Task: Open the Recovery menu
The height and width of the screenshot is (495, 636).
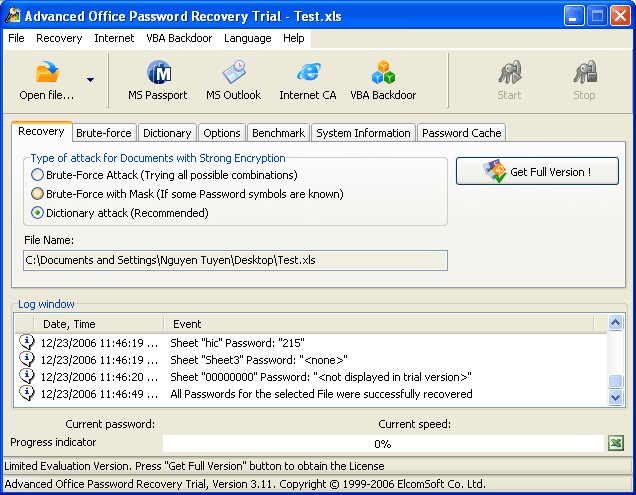Action: click(59, 38)
